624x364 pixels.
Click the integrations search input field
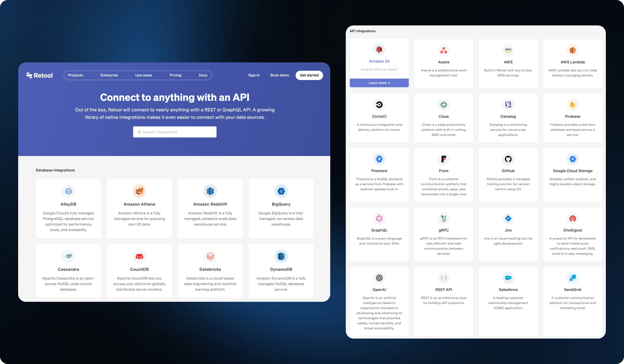point(175,132)
